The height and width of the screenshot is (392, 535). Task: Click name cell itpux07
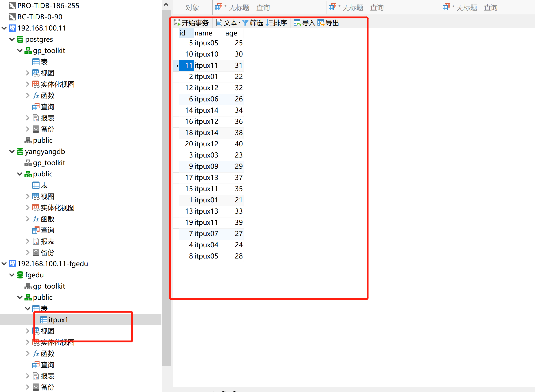[x=209, y=234]
